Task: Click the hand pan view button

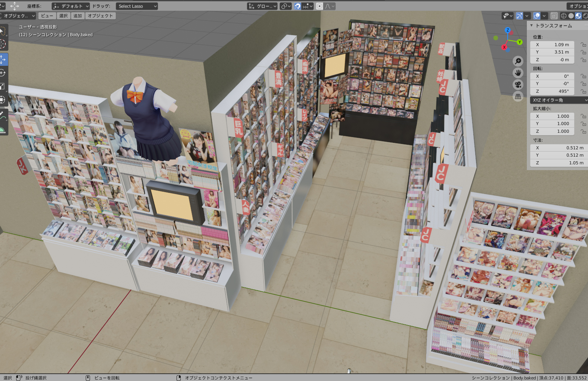Action: [x=518, y=73]
